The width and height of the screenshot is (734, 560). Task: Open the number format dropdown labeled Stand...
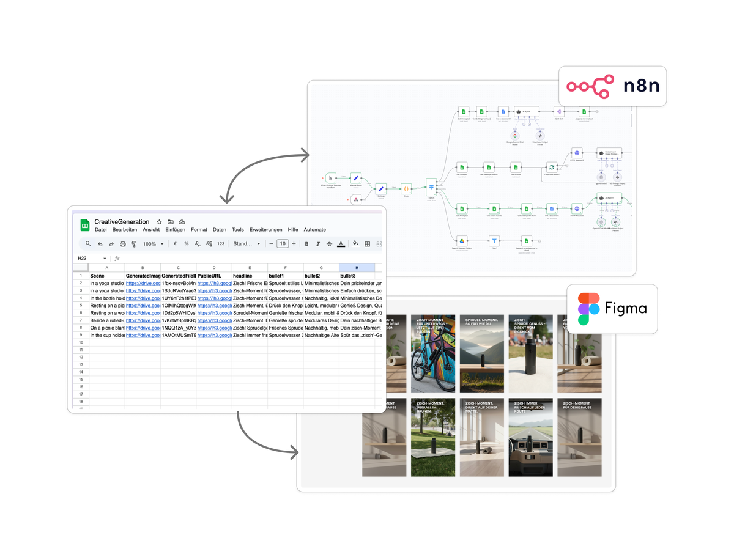click(247, 243)
